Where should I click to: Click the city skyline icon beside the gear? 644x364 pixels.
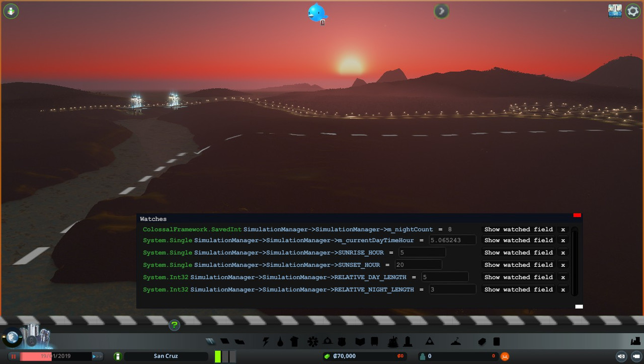[x=615, y=11]
